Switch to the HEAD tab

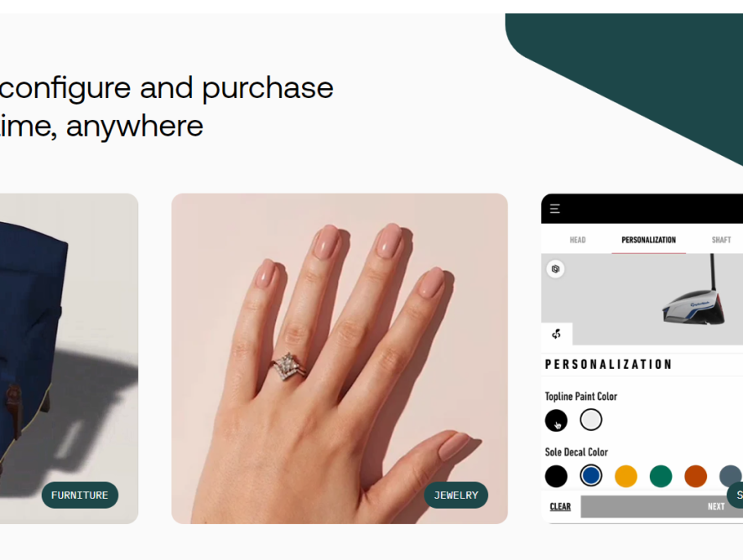pos(577,240)
